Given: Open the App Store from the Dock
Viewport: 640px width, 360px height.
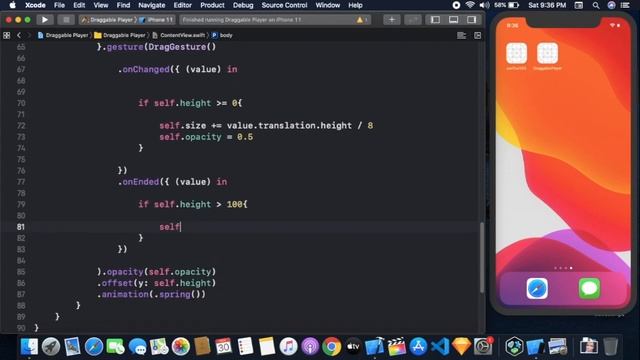Looking at the screenshot, I should [418, 347].
